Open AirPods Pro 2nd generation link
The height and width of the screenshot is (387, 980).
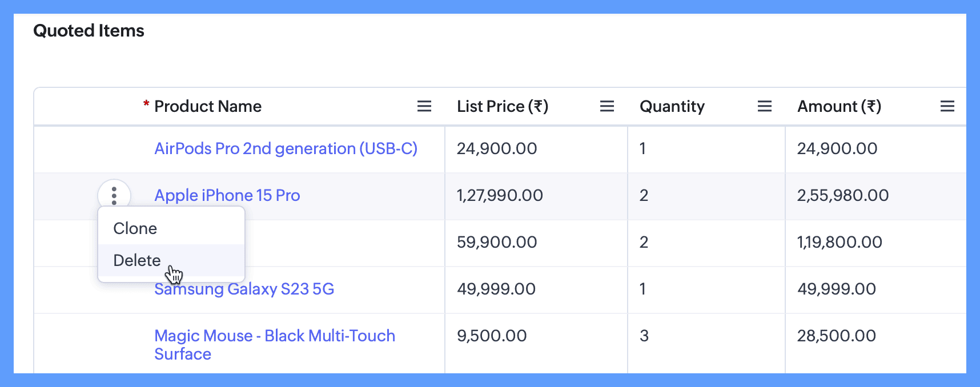(x=286, y=148)
